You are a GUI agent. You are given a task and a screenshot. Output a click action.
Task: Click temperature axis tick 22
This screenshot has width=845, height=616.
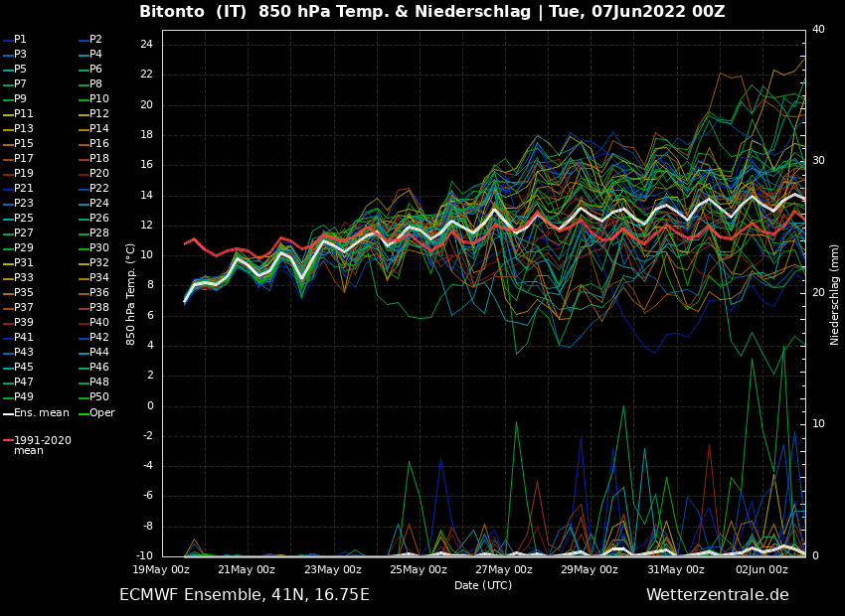coord(146,75)
